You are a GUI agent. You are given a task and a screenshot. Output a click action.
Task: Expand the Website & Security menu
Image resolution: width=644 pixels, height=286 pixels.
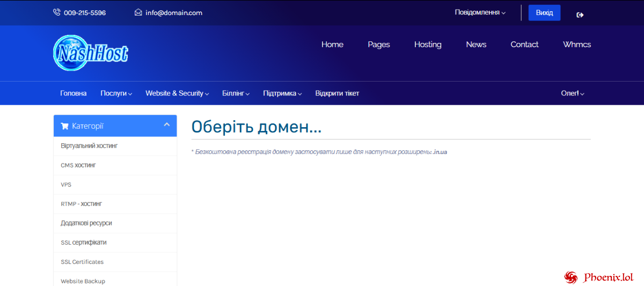pos(177,93)
